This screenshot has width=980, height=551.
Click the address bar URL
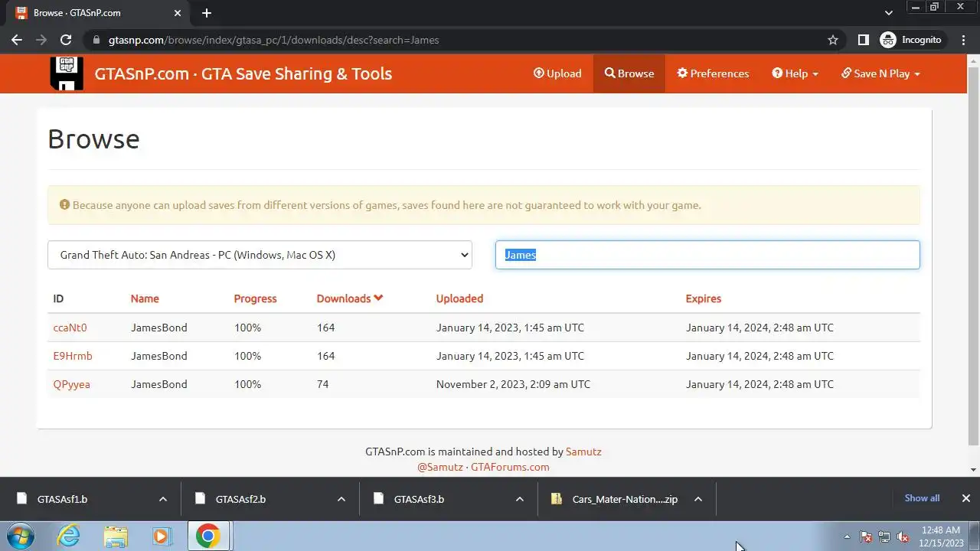click(274, 40)
